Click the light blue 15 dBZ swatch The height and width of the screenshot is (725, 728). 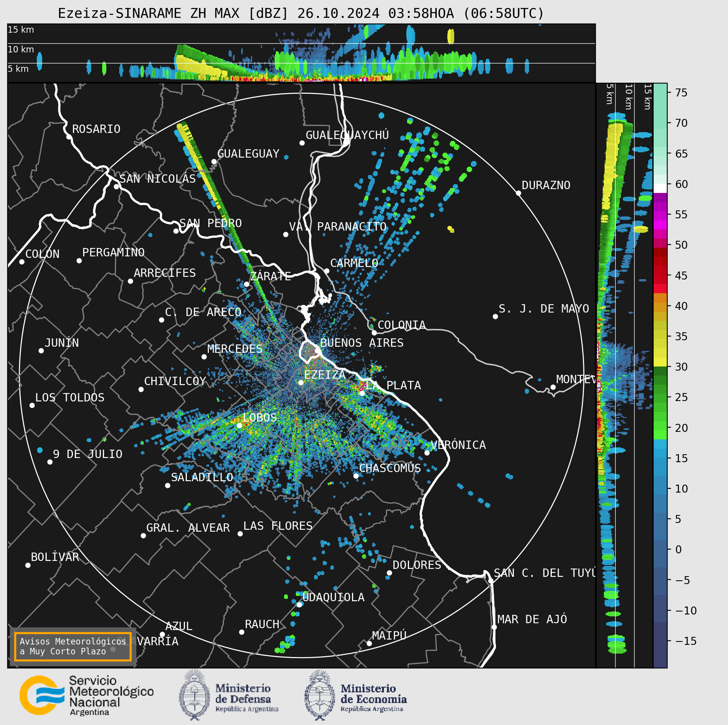click(x=660, y=453)
